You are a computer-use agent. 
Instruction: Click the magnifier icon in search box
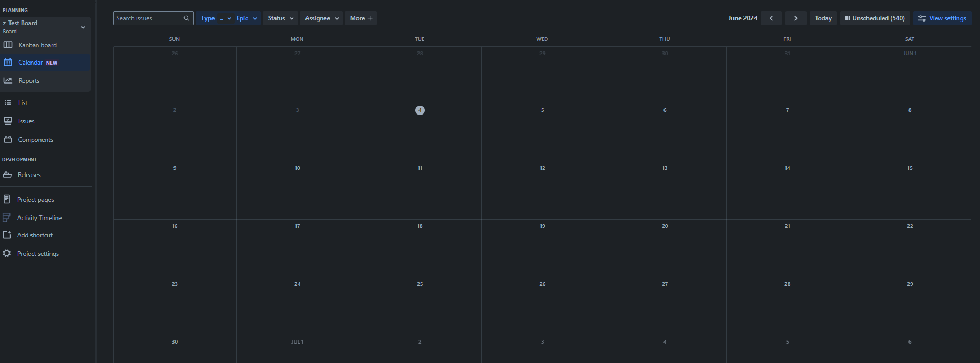[x=186, y=18]
